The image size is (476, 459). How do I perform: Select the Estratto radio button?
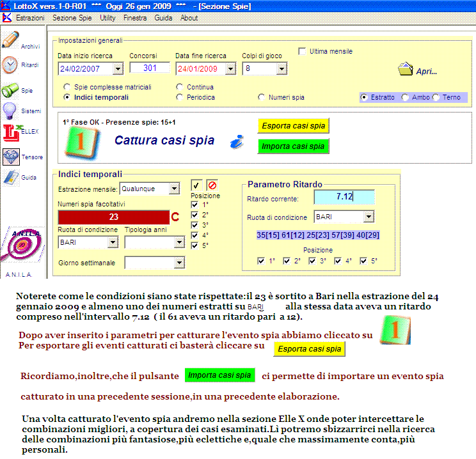[x=363, y=97]
